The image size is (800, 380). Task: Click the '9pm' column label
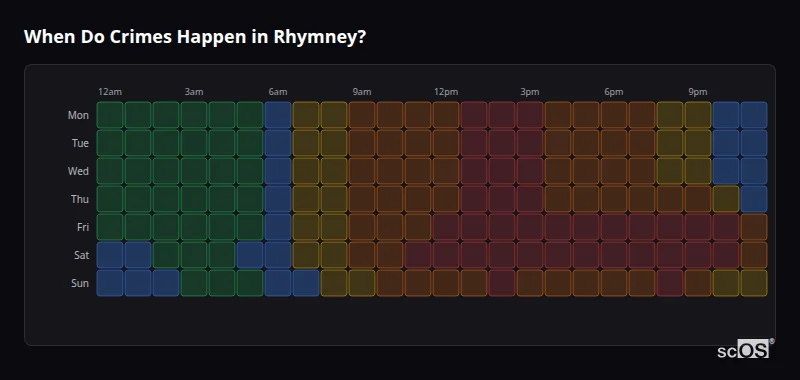click(x=697, y=92)
